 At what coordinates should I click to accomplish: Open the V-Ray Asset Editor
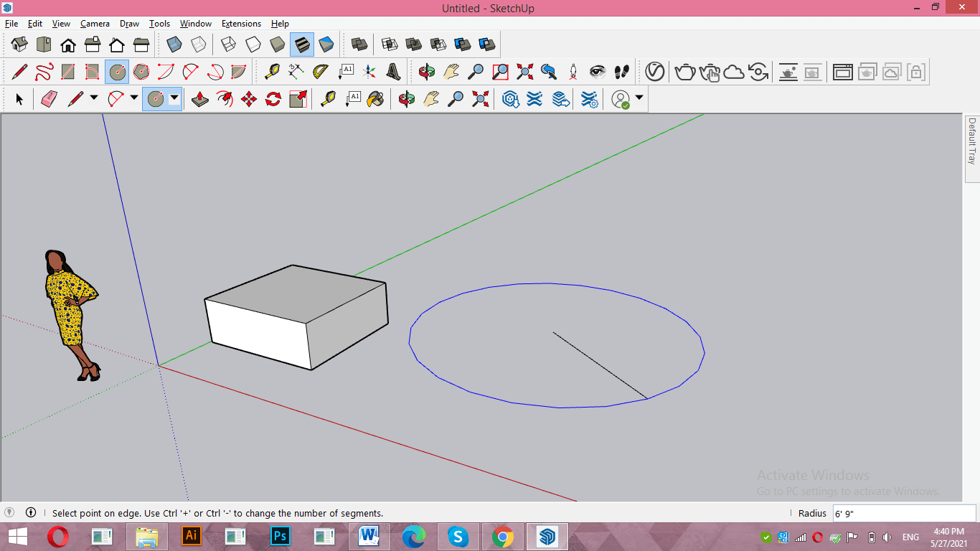click(x=654, y=72)
